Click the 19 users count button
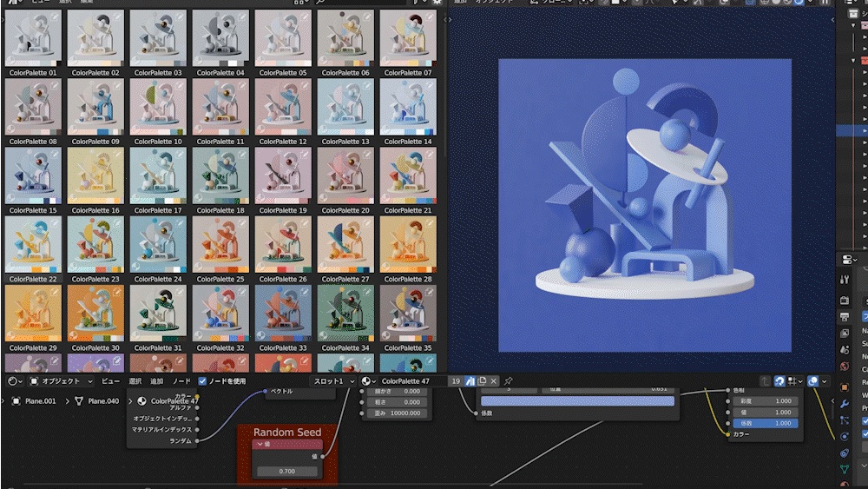Screen dimensions: 868x489 [x=456, y=381]
